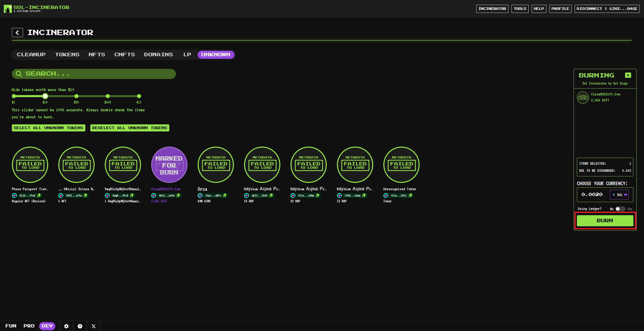The width and height of the screenshot is (644, 331).
Task: Switch to DEV mode
Action: (47, 326)
